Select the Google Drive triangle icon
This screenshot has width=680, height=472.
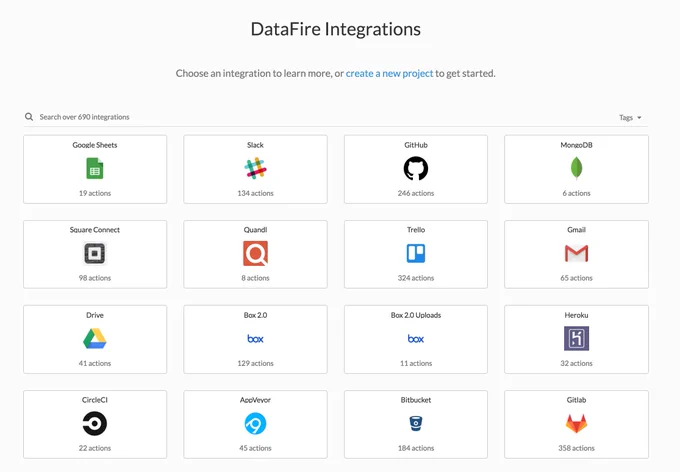tap(95, 338)
